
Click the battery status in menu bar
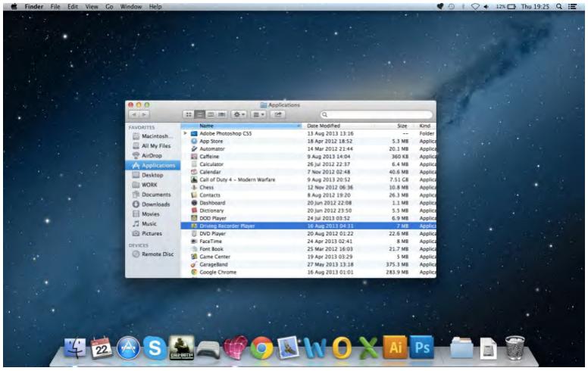506,7
